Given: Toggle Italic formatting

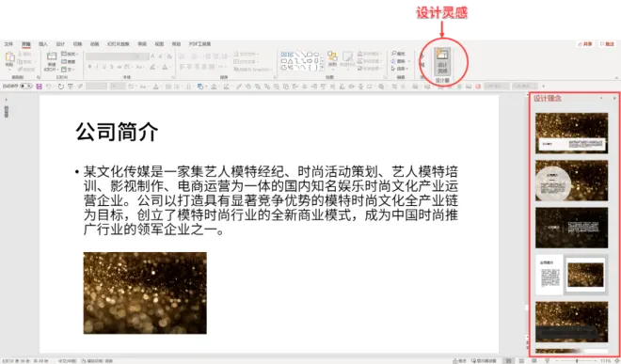Looking at the screenshot, I should point(97,67).
